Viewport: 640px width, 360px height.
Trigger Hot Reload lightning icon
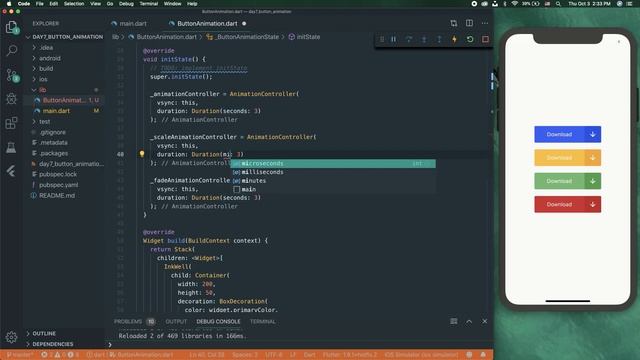tap(454, 39)
